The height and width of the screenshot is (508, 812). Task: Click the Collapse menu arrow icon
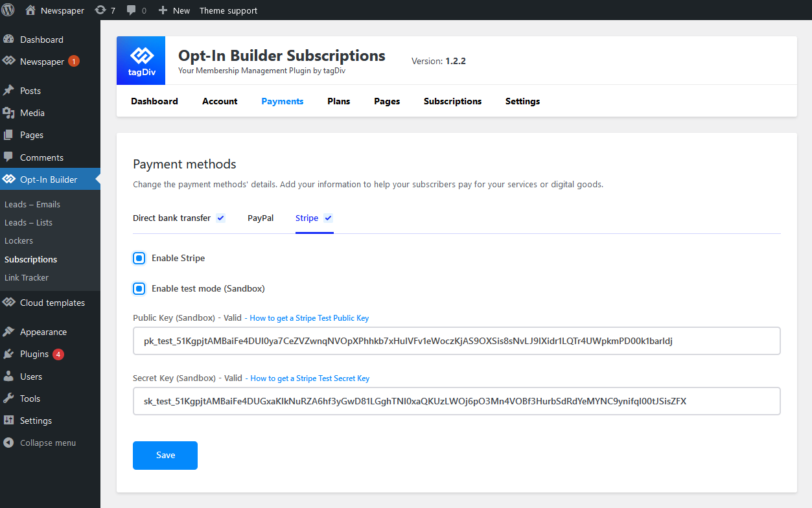8,443
